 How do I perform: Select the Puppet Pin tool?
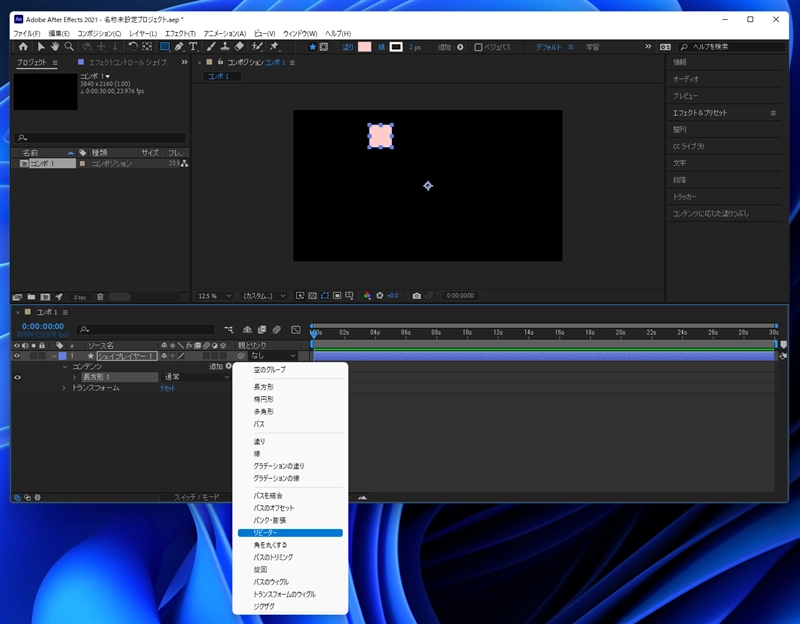pyautogui.click(x=273, y=46)
